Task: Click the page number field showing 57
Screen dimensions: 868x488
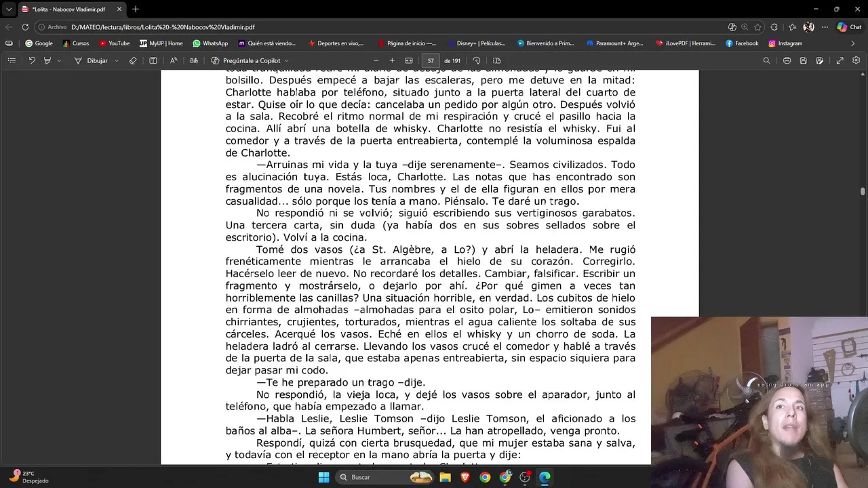Action: (431, 60)
